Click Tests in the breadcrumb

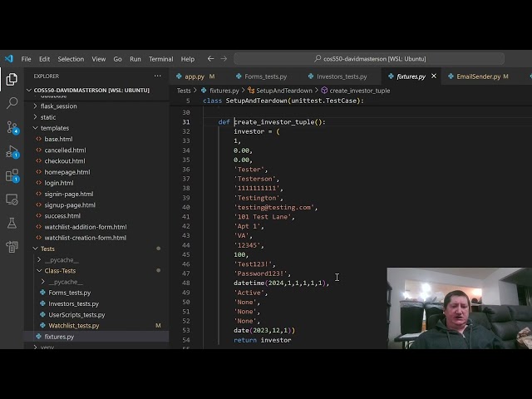point(184,91)
